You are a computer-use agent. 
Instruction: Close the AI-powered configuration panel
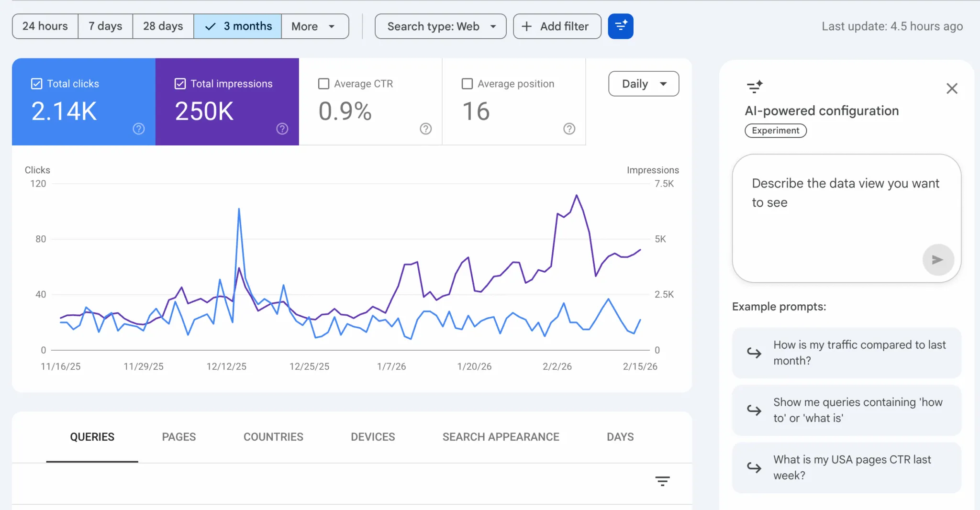(x=952, y=88)
